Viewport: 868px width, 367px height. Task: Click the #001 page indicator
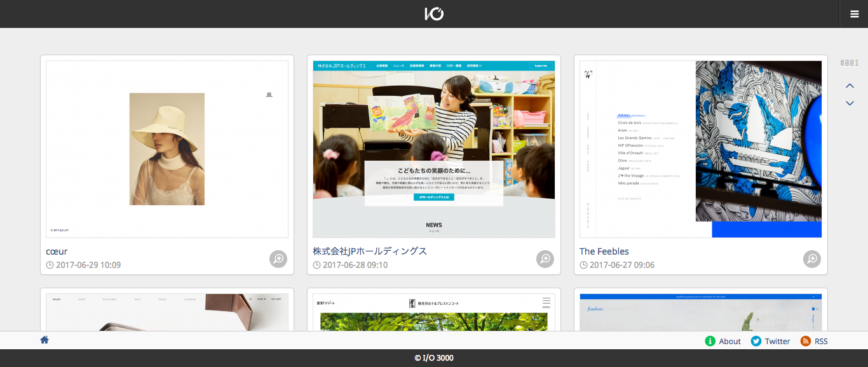coord(850,62)
